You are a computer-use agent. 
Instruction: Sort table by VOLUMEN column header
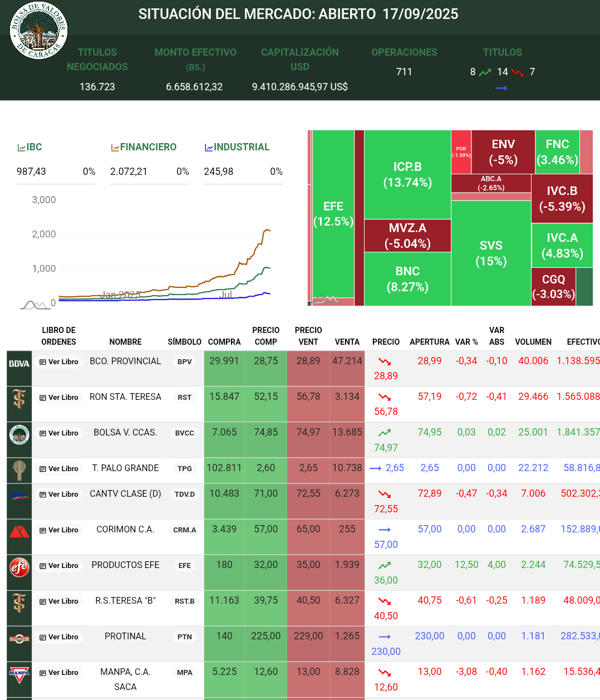tap(533, 342)
